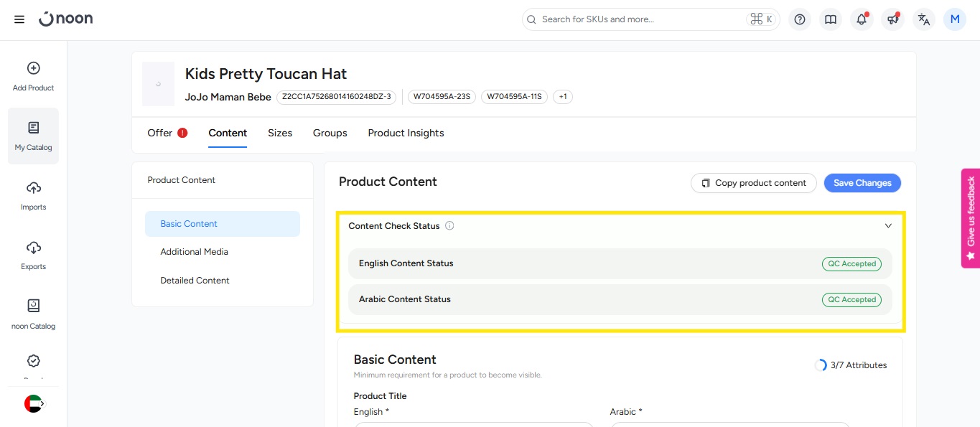Click the language translate icon
Image resolution: width=980 pixels, height=427 pixels.
[924, 19]
